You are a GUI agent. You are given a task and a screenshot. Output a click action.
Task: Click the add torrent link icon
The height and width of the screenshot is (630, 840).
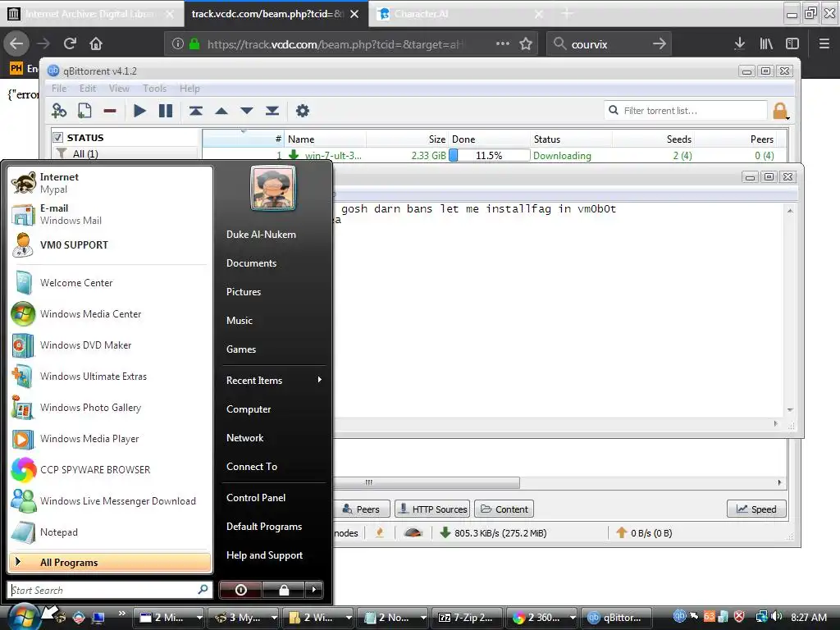(59, 111)
